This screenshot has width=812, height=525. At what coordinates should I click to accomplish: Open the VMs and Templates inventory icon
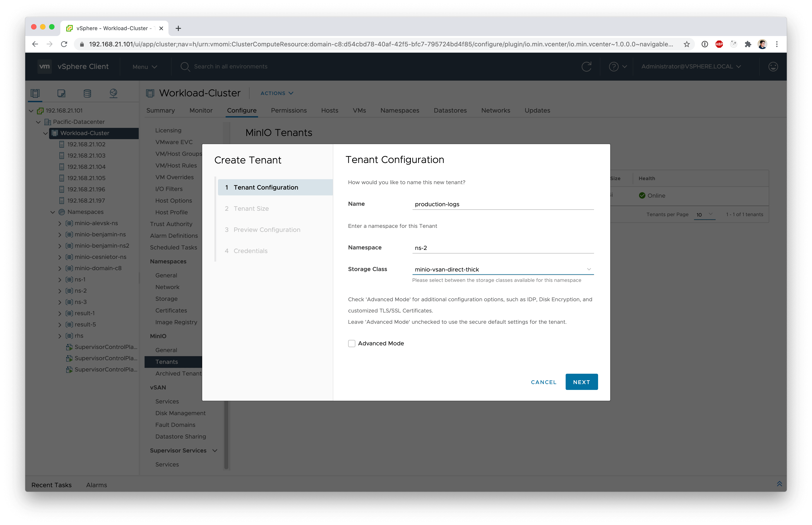(61, 93)
